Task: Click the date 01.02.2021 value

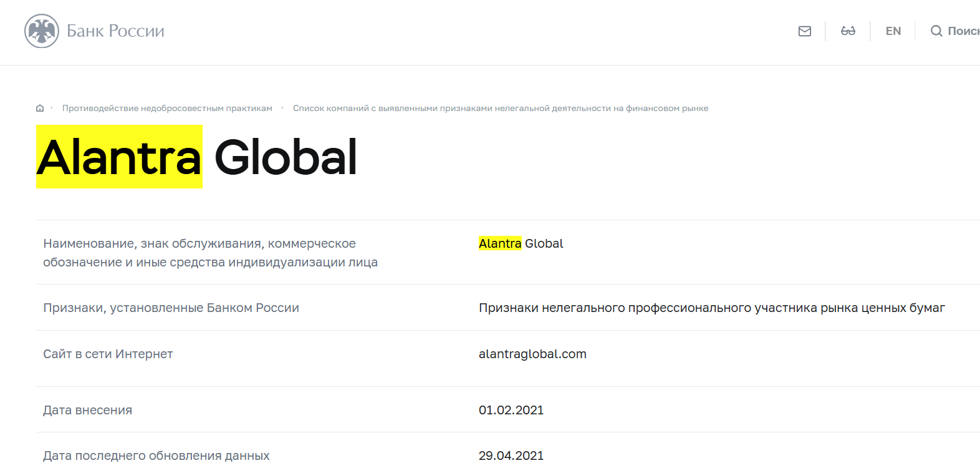Action: pos(511,410)
